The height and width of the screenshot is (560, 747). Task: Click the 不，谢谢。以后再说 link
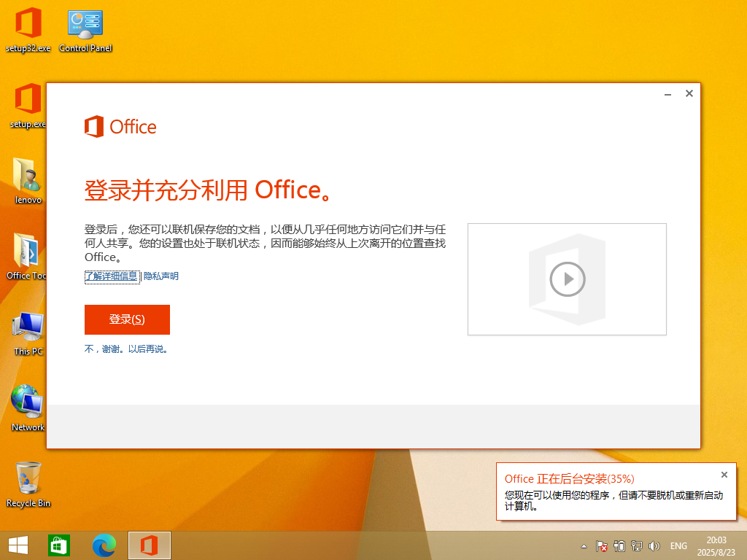pyautogui.click(x=127, y=349)
